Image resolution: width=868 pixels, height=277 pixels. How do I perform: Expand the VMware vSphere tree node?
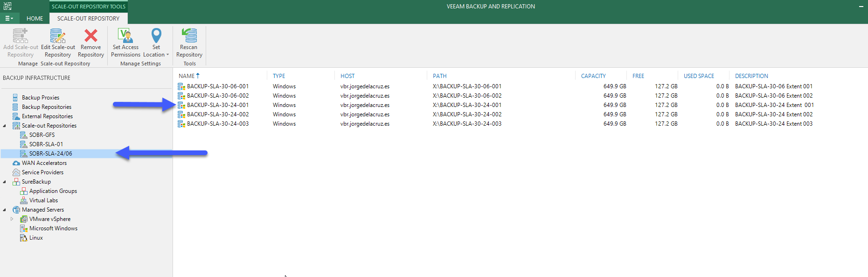[12, 219]
